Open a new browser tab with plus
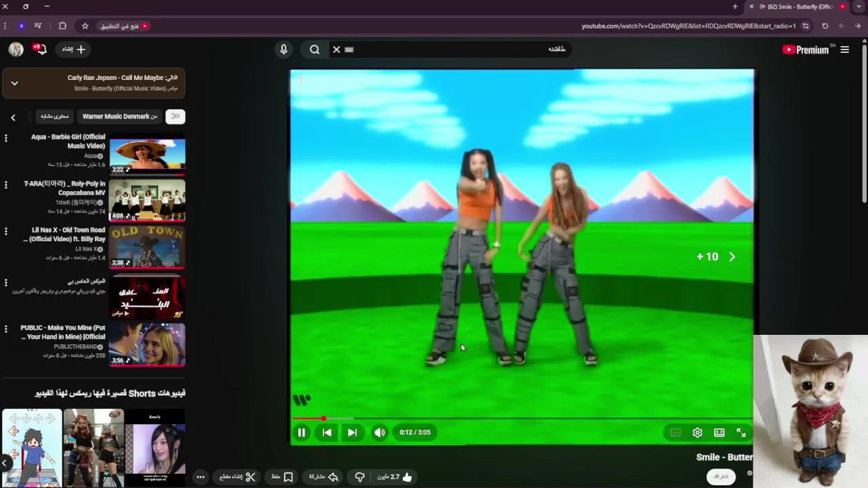Screen dimensions: 868x488 [735, 7]
